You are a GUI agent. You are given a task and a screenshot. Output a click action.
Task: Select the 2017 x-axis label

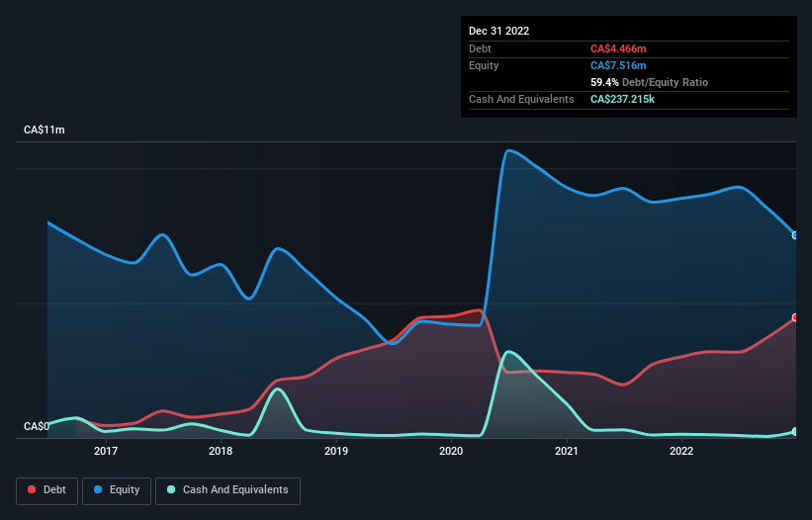(x=106, y=451)
